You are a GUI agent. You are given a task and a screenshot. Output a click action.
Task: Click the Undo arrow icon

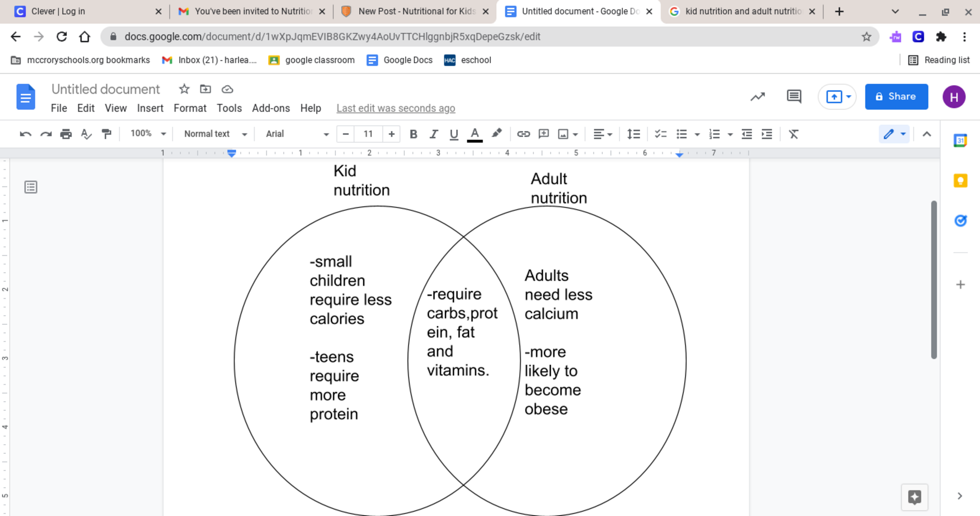click(25, 134)
